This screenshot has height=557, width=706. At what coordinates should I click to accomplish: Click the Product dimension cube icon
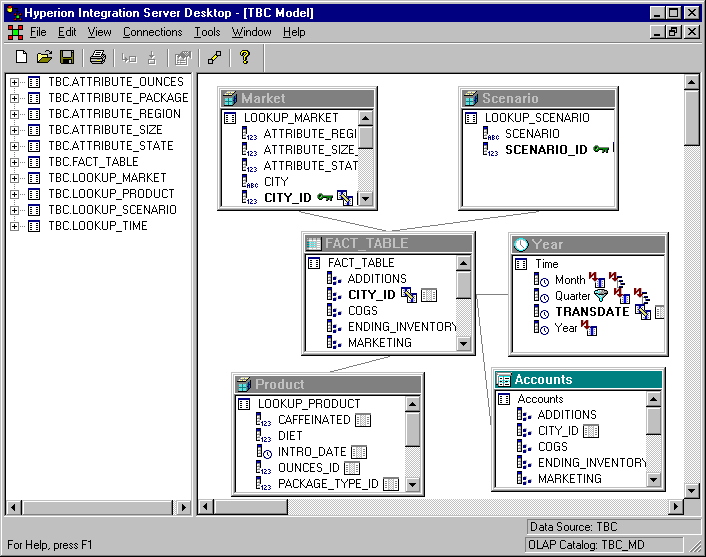click(244, 384)
